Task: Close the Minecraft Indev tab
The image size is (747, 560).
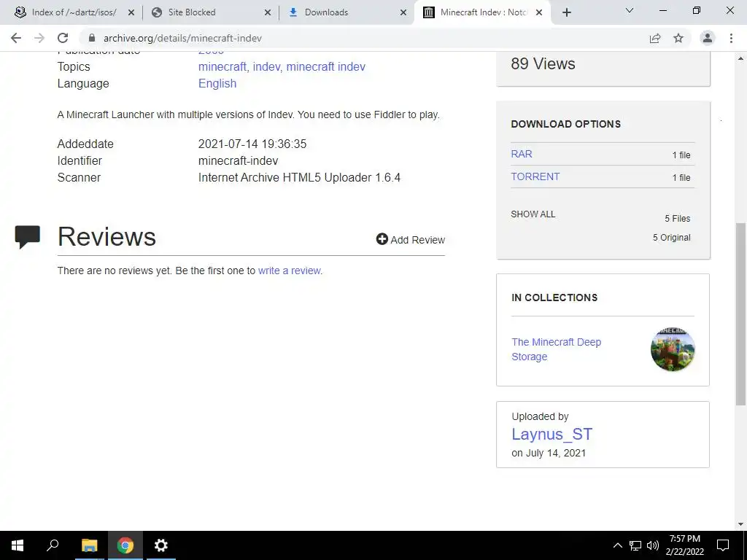Action: tap(539, 12)
